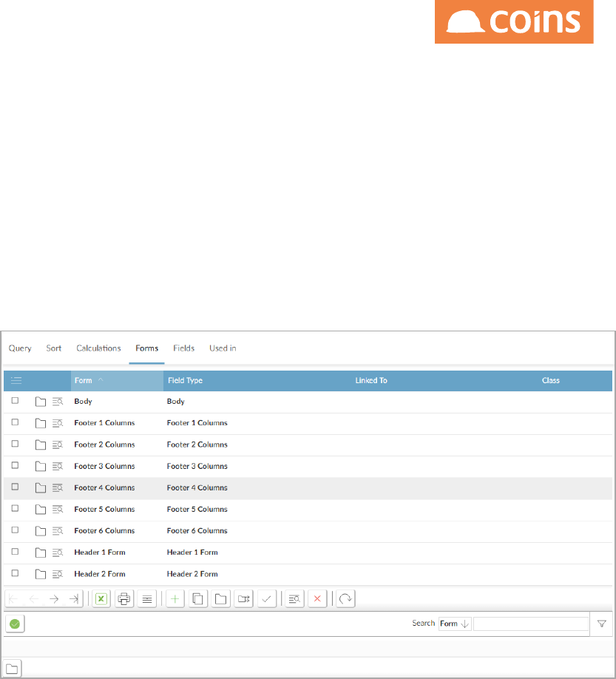
Task: Tick the checkbox for Footer 1 Columns
Action: (x=15, y=422)
